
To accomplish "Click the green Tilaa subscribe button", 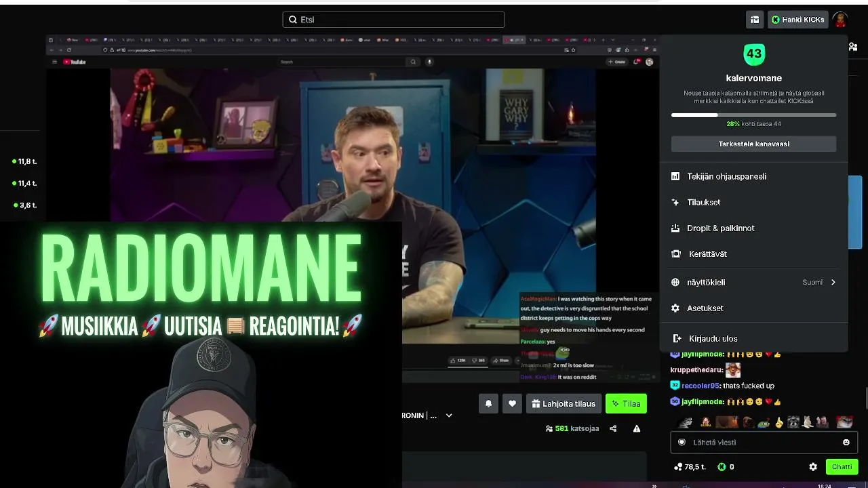I will click(x=626, y=403).
